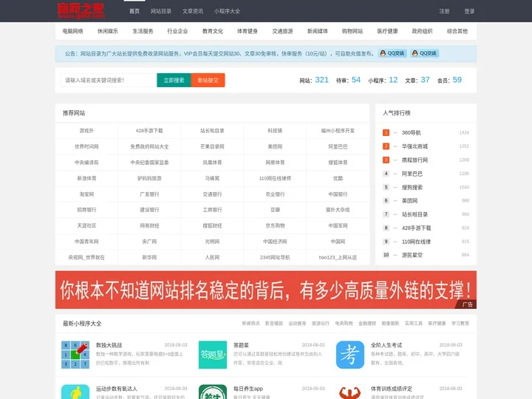Click the 待审 count 54
Image resolution: width=532 pixels, height=399 pixels.
click(x=356, y=80)
